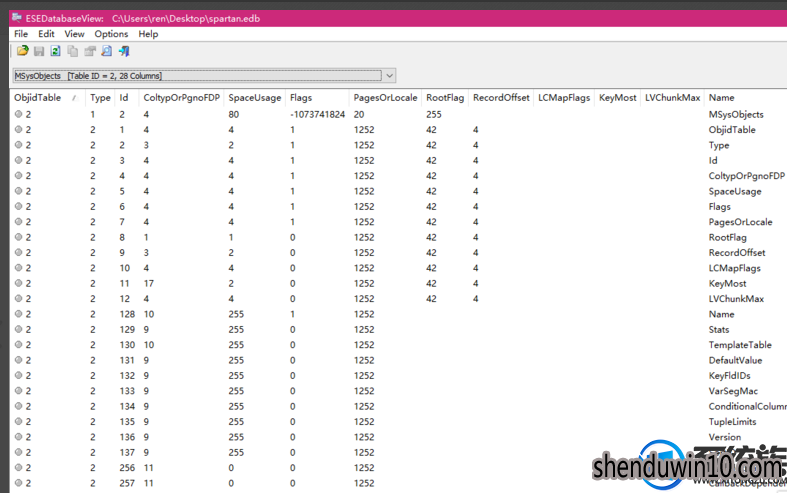This screenshot has height=493, width=787.
Task: Sort by the Type column header
Action: [x=100, y=97]
